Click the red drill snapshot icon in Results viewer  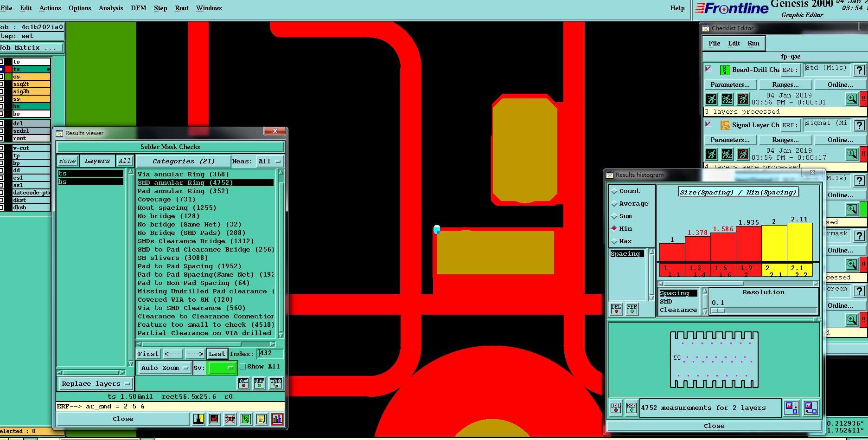point(214,419)
